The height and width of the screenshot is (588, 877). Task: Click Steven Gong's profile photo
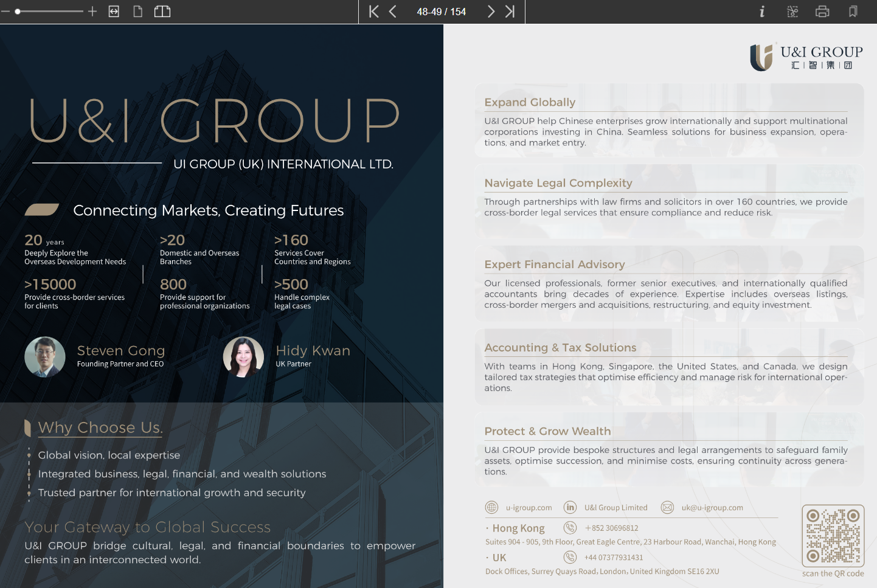45,357
